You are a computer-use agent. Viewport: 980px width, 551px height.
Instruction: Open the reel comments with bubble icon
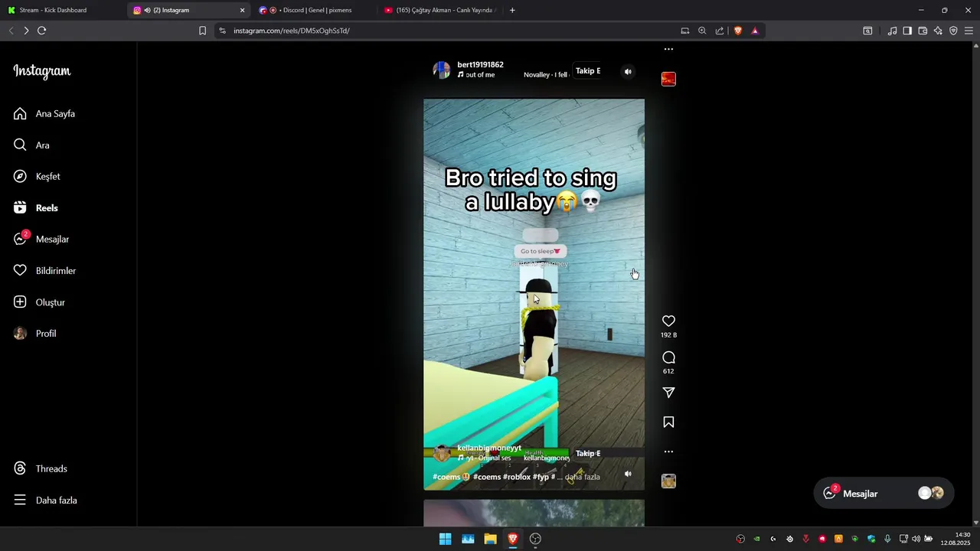(668, 357)
